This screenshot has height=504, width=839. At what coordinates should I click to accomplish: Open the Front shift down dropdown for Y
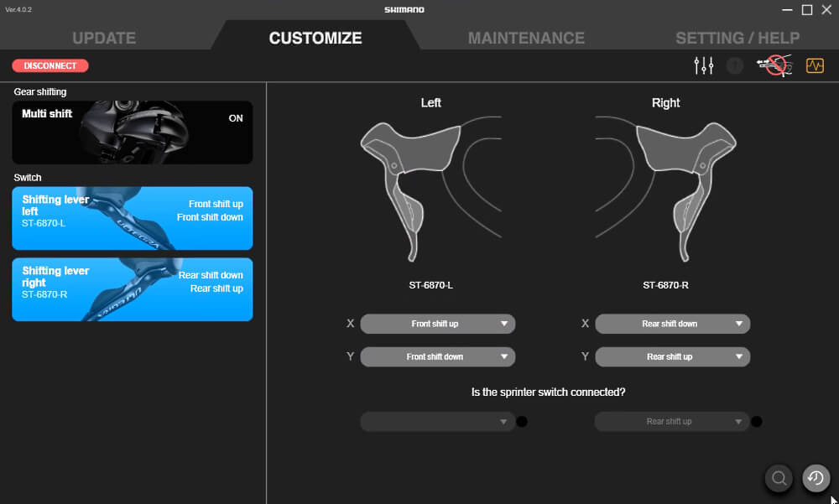(437, 356)
